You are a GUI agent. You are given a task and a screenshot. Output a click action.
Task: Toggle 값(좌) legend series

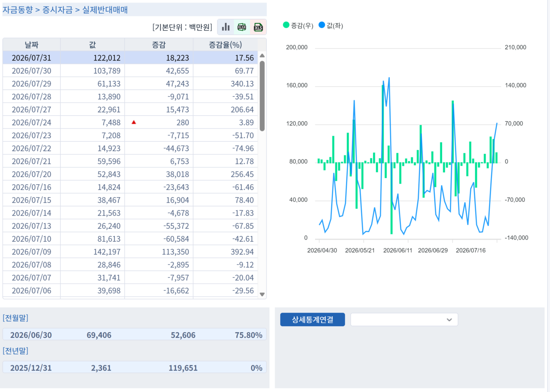[331, 25]
